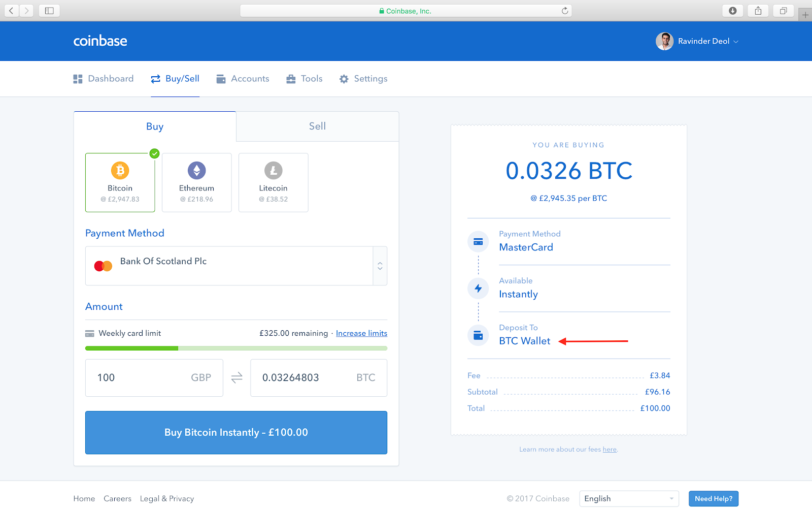The height and width of the screenshot is (508, 812).
Task: Switch to the Sell tab
Action: 318,126
